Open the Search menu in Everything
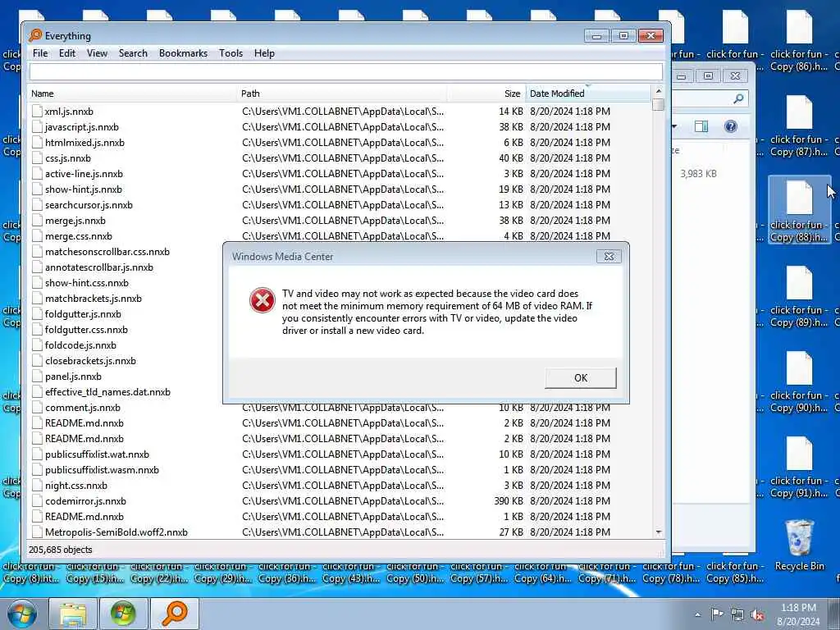Screen dimensions: 840x630 point(133,53)
